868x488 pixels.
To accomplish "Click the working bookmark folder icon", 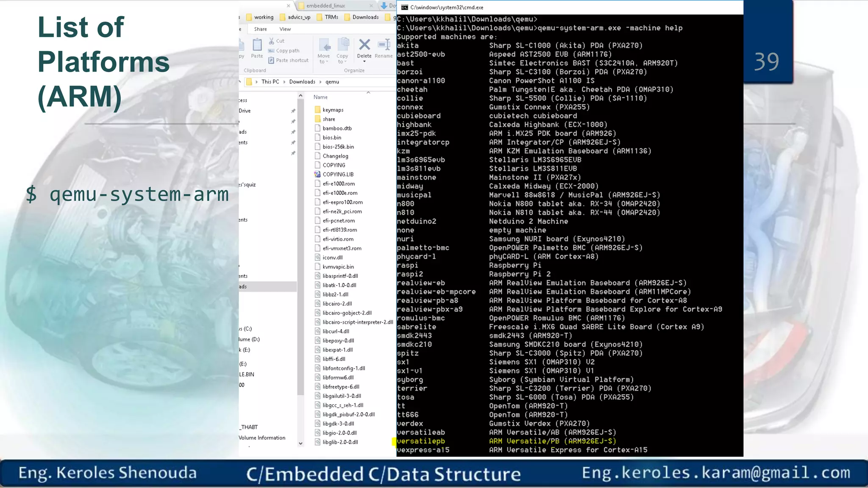I will [x=249, y=17].
